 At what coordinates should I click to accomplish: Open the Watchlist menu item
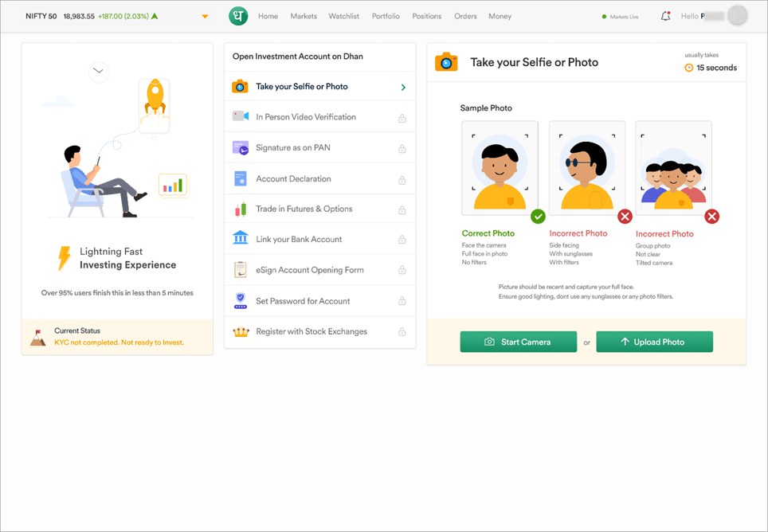tap(344, 16)
